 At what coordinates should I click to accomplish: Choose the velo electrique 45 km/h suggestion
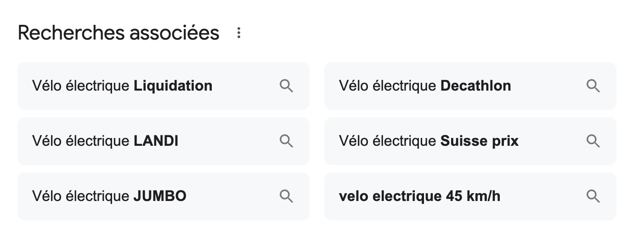(x=470, y=196)
